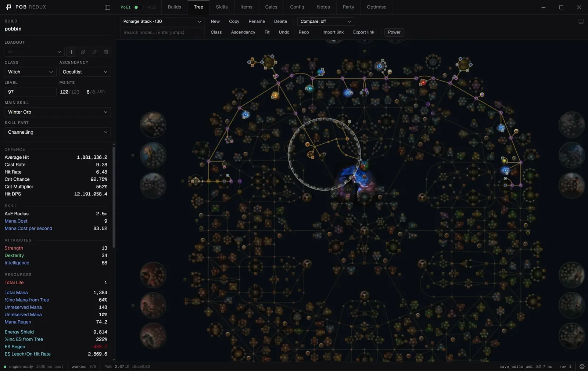Open the tree version dropdown 'Pcharge Stack · 130'

click(162, 21)
